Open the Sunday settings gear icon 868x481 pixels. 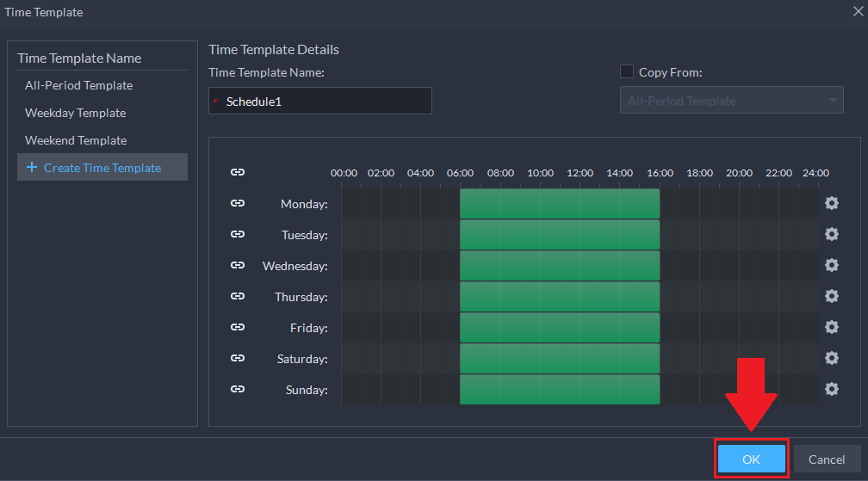(x=831, y=390)
